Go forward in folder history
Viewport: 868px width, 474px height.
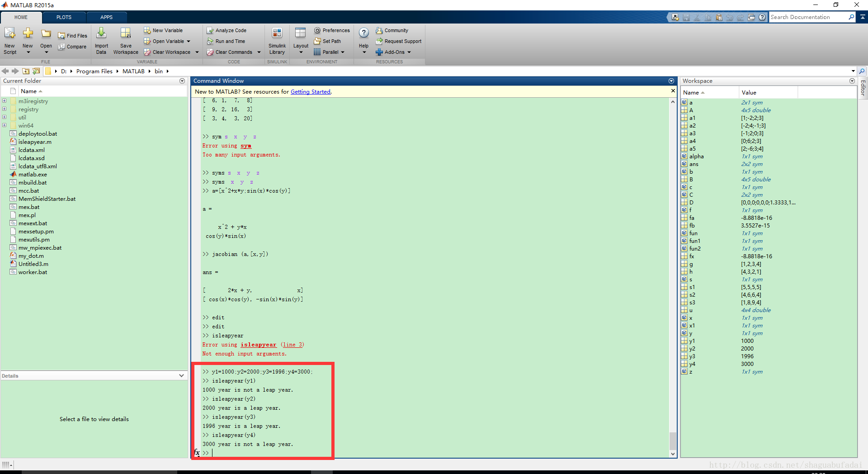click(x=15, y=71)
